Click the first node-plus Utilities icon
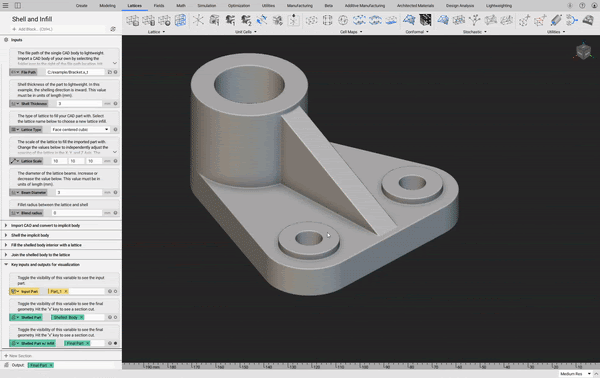 click(x=524, y=20)
